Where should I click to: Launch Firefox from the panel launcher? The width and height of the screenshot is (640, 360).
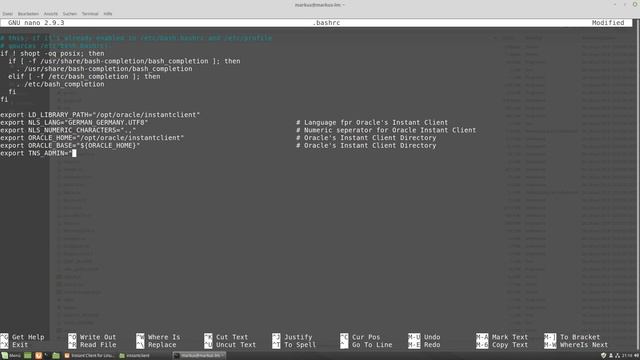coord(38,356)
